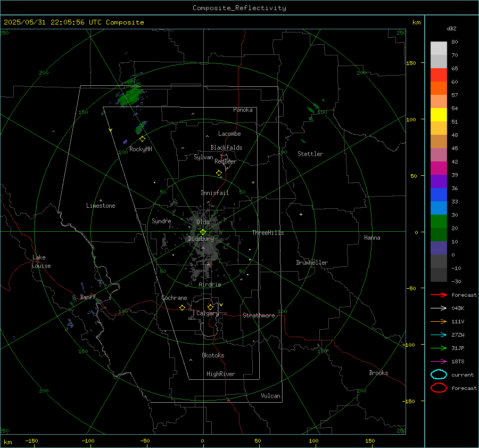The height and width of the screenshot is (448, 479).
Task: Select the light gray swatch at 80 dBZ
Action: [x=439, y=48]
